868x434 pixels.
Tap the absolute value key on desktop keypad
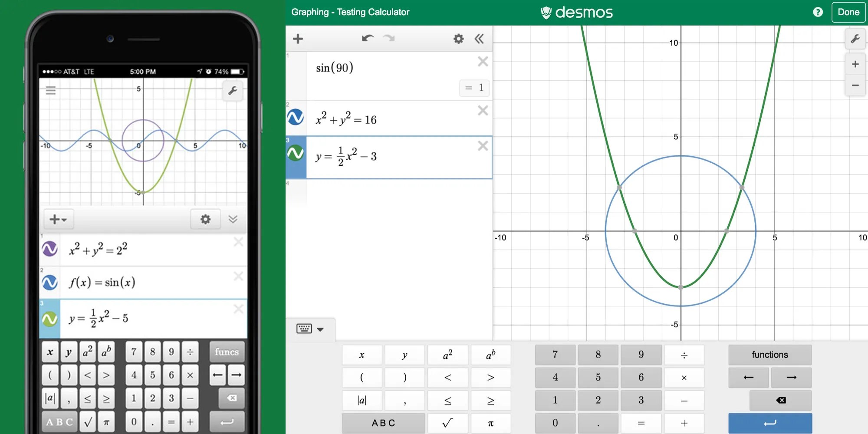pyautogui.click(x=362, y=400)
